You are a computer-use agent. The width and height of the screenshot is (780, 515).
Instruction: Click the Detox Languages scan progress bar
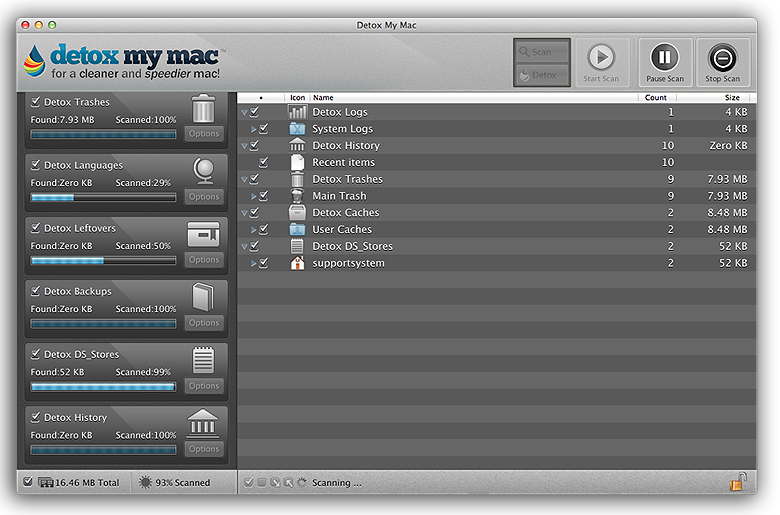click(x=103, y=197)
